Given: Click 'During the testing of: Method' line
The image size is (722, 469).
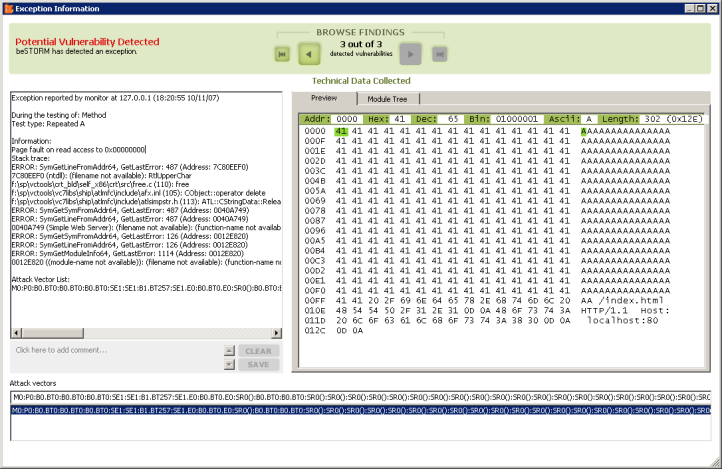Looking at the screenshot, I should point(59,115).
